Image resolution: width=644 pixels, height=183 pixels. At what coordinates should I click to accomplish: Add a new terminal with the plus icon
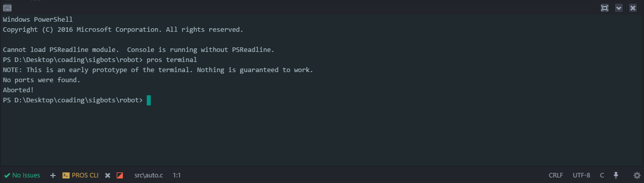pyautogui.click(x=53, y=175)
